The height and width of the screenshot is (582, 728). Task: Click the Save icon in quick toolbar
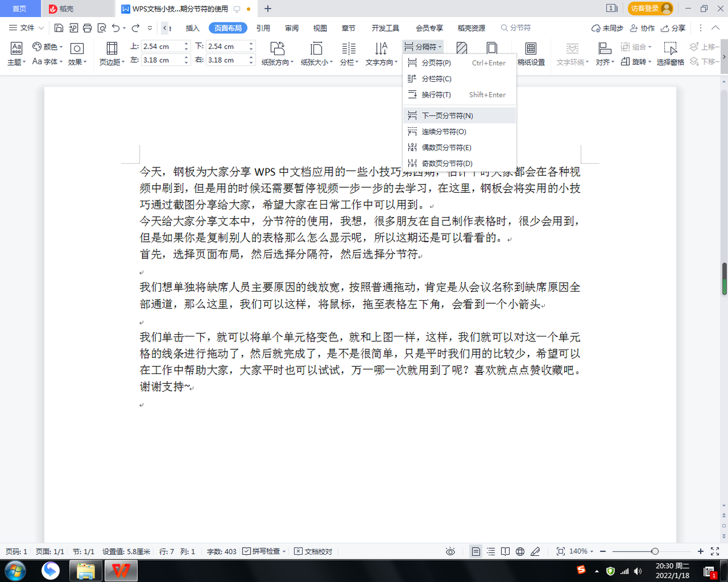[x=58, y=28]
